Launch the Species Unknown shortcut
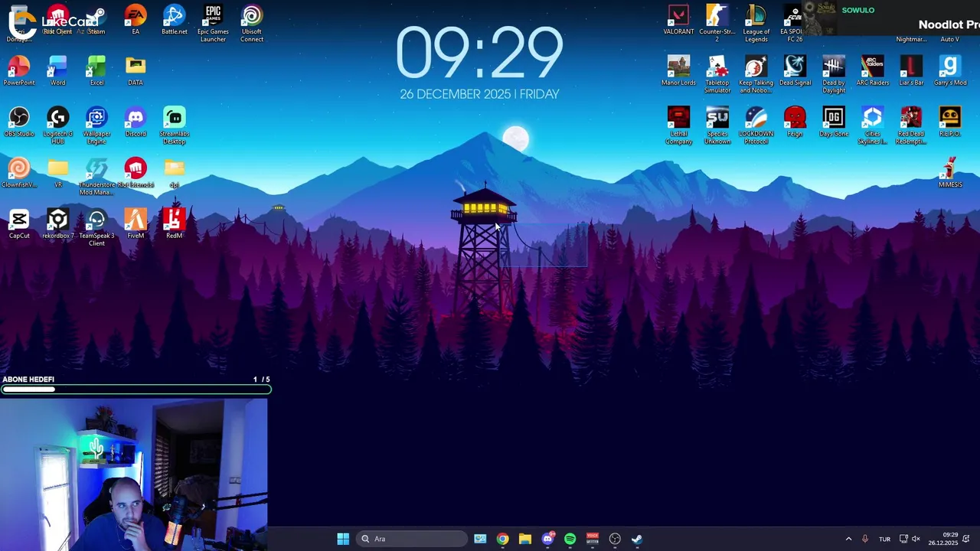This screenshot has width=980, height=551. click(717, 126)
